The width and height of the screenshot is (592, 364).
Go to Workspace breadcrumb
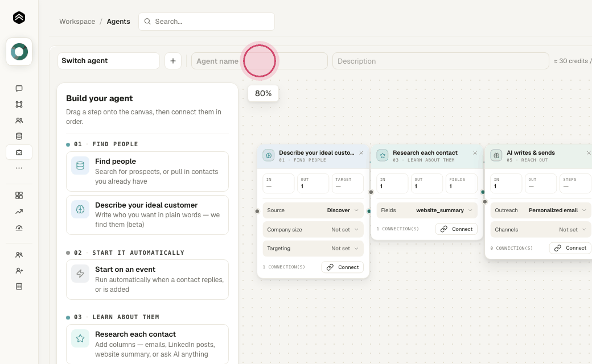(x=77, y=22)
